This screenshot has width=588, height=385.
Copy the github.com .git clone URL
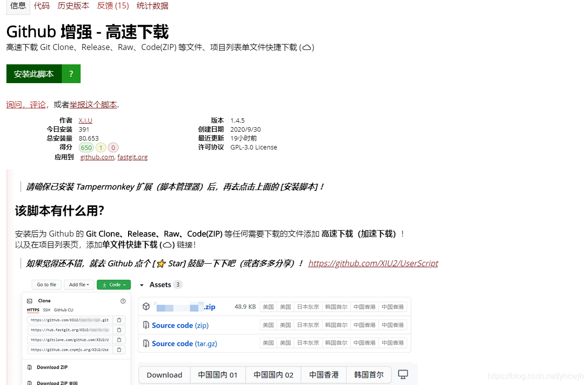[x=119, y=320]
